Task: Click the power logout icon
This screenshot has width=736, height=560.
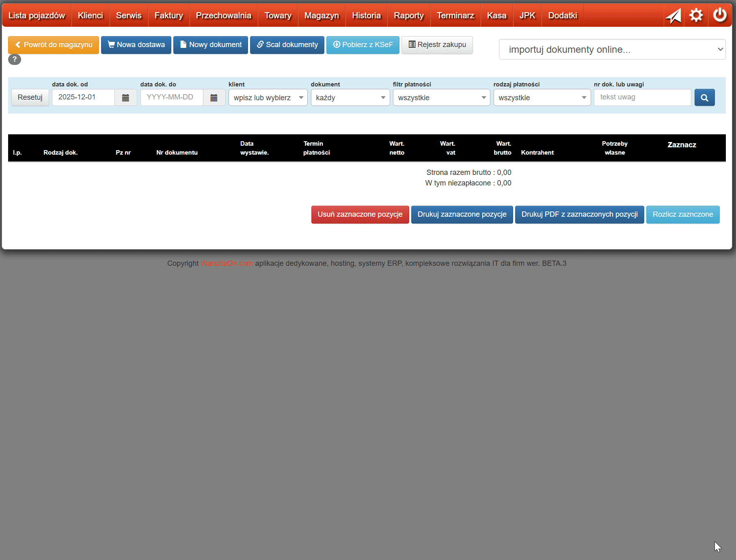Action: (719, 15)
